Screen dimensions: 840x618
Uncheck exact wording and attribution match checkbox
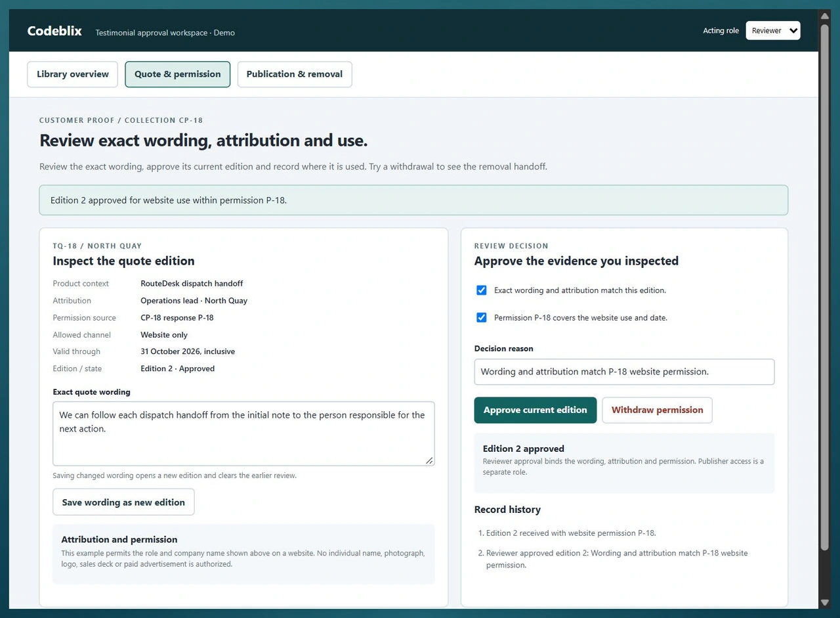[x=482, y=290]
